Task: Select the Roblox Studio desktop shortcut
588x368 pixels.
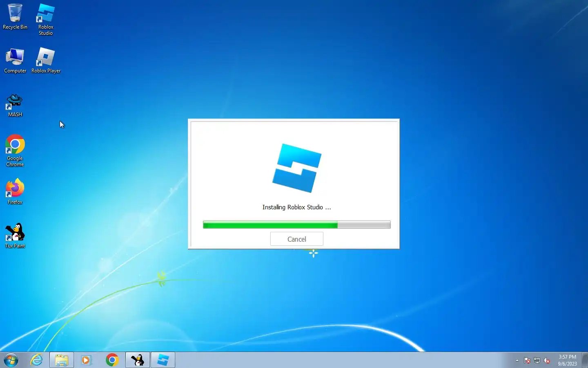Action: click(x=46, y=19)
